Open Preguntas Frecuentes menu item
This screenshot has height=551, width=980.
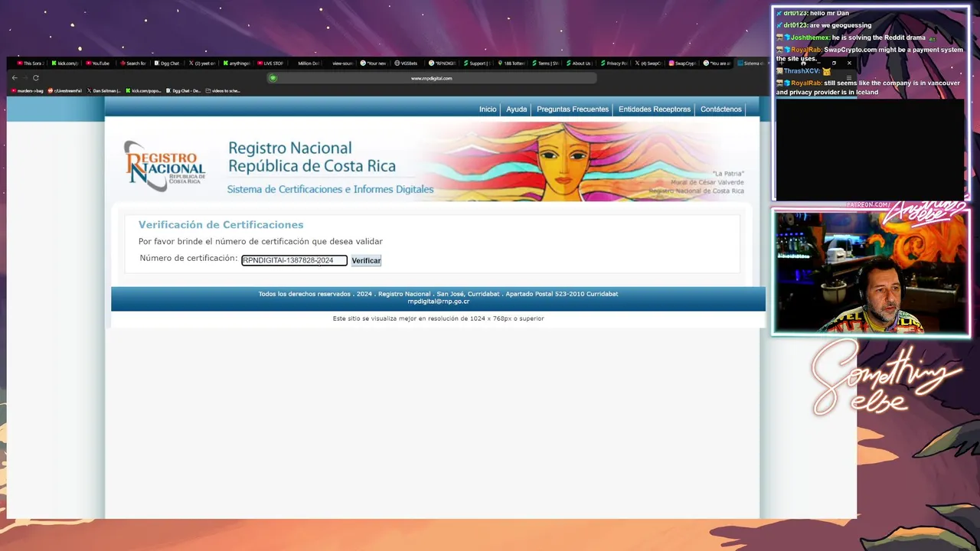click(x=573, y=109)
